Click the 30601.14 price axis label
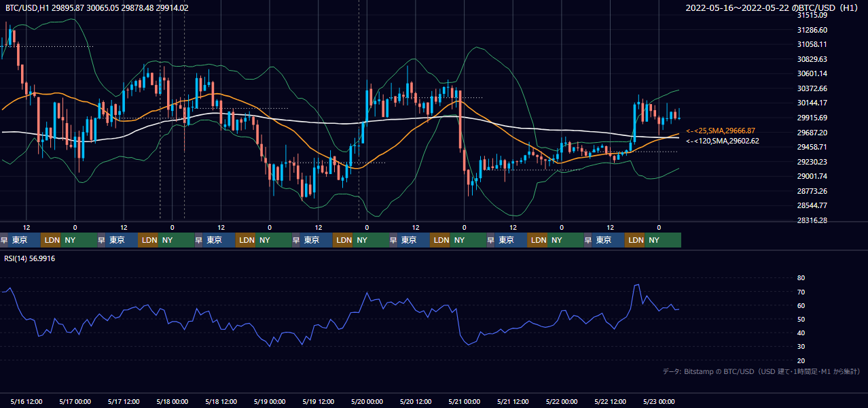868x408 pixels. click(812, 73)
